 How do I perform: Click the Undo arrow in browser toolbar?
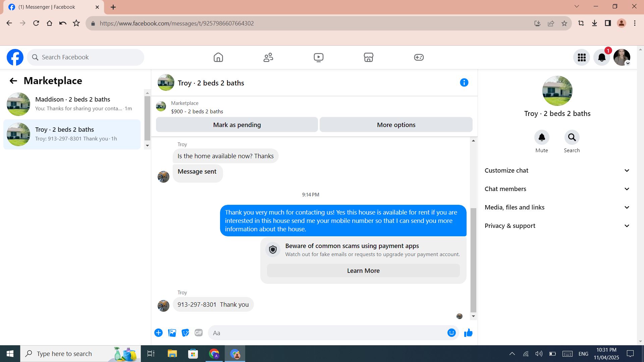(63, 23)
